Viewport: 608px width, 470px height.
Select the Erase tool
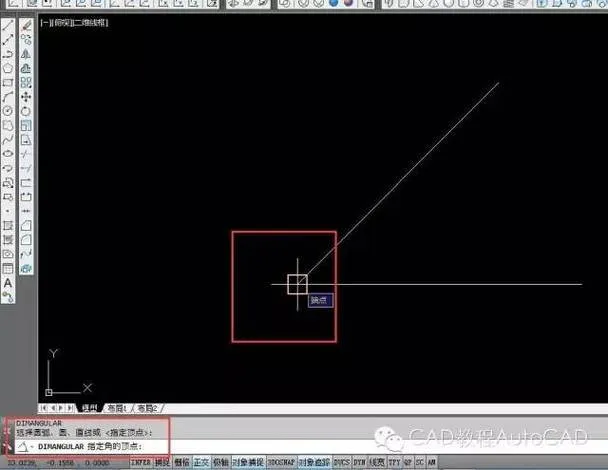(x=26, y=26)
